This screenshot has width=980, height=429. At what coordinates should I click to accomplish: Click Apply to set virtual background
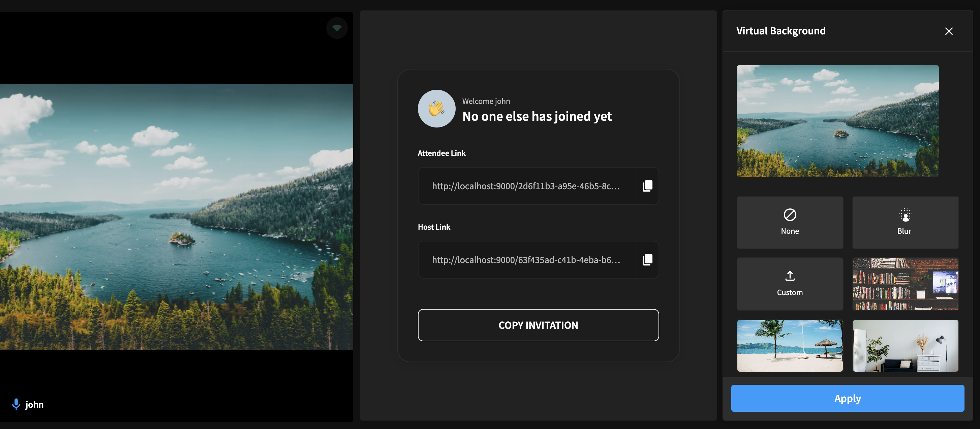[848, 398]
